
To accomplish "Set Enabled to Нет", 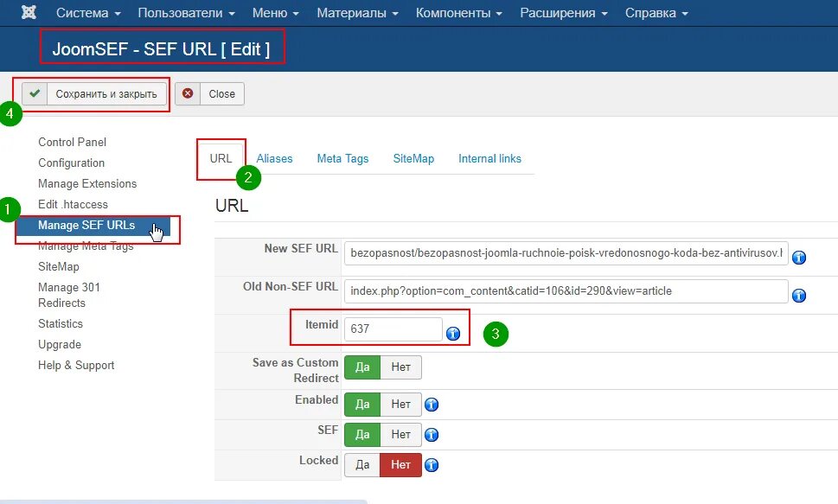I will click(400, 405).
